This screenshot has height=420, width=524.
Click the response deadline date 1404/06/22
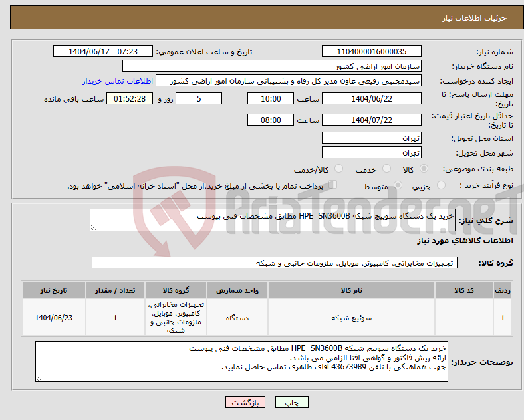click(371, 98)
